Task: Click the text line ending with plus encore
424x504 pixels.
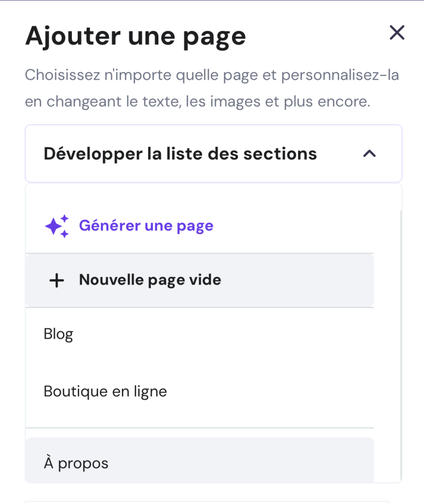Action: [197, 102]
